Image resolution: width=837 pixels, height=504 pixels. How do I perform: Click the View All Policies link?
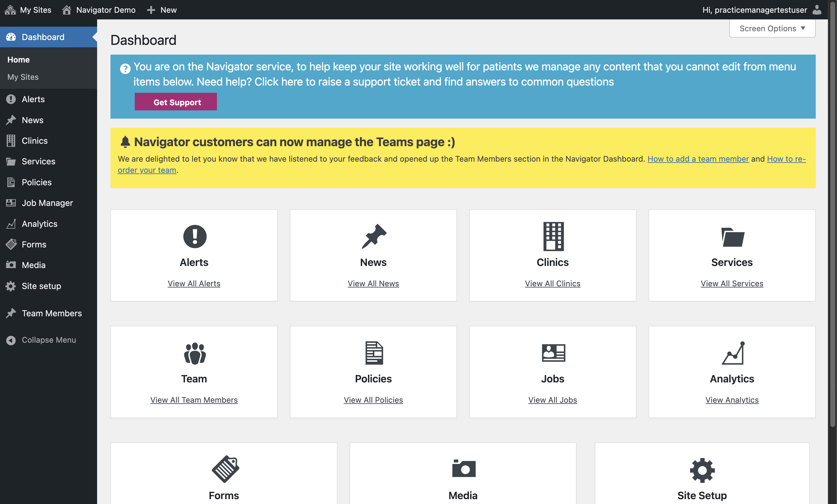pos(373,400)
